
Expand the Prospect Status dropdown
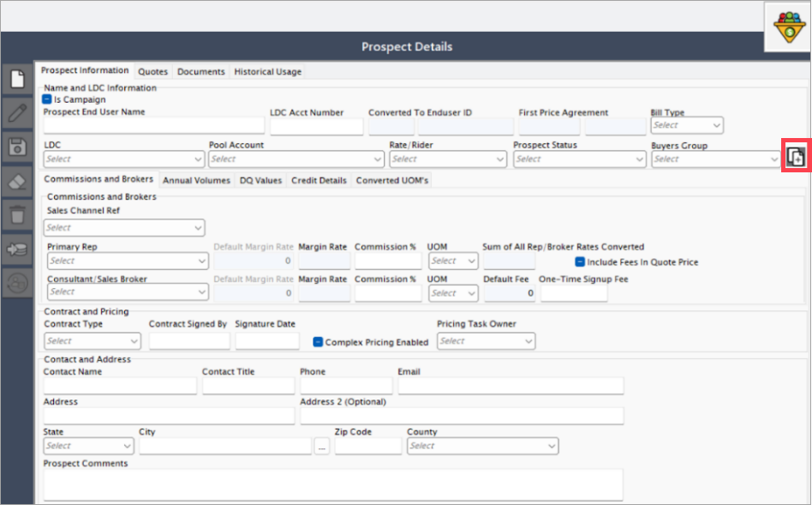(x=580, y=159)
